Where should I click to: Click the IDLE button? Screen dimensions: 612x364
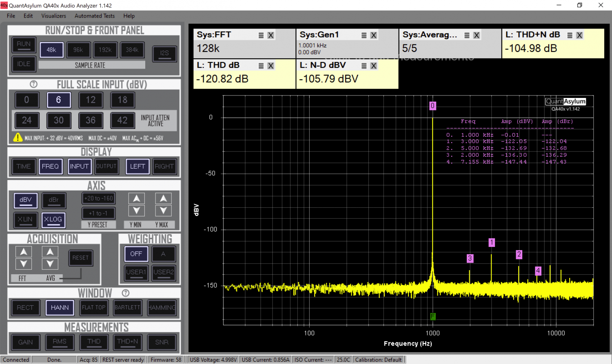pos(24,64)
